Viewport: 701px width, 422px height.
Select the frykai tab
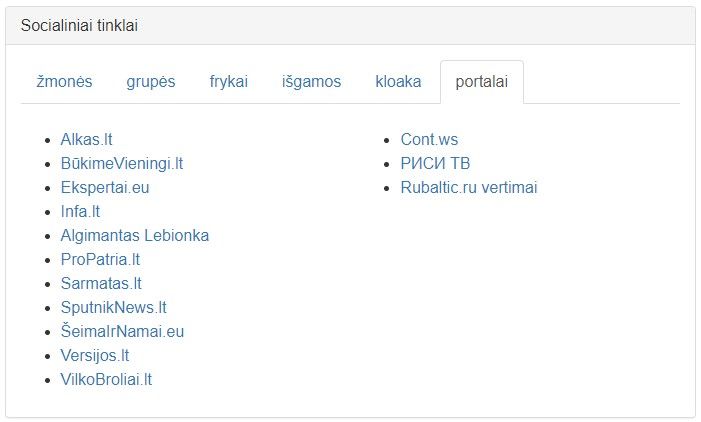[228, 82]
